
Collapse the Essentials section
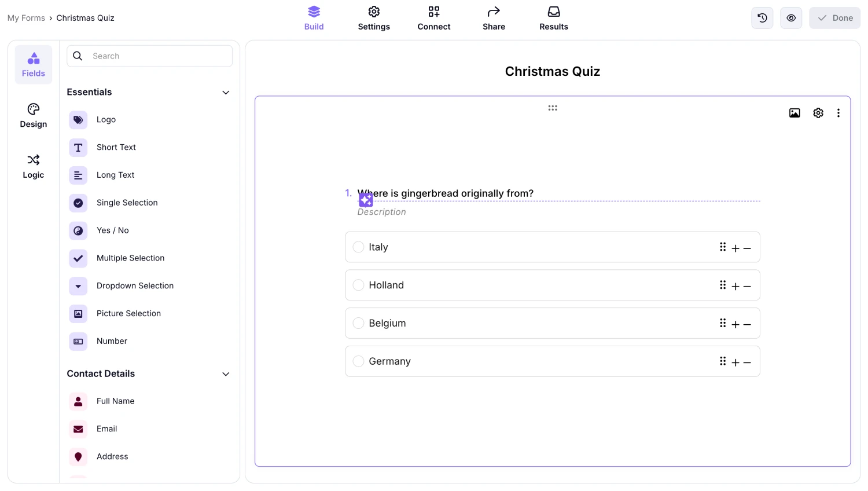pos(225,92)
